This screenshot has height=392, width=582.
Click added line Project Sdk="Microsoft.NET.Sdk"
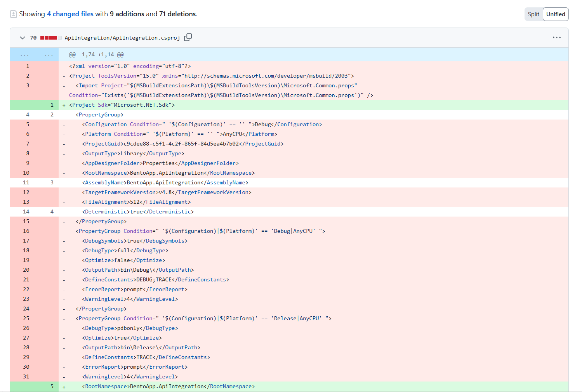pyautogui.click(x=313, y=105)
